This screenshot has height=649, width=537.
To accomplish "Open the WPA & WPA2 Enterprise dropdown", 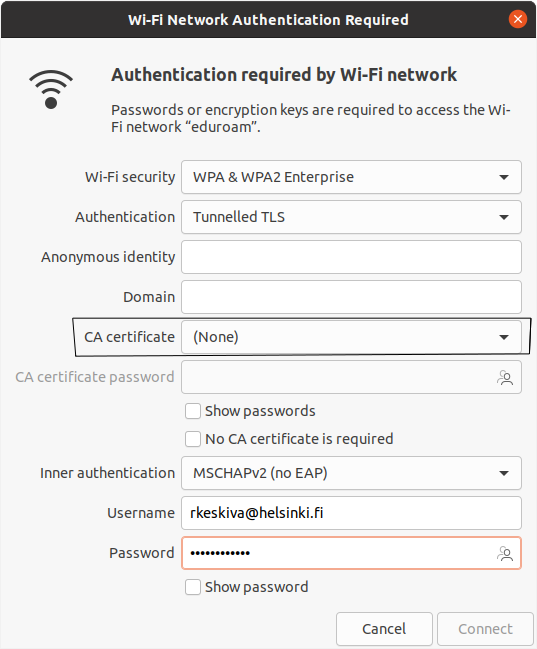I will tap(351, 177).
